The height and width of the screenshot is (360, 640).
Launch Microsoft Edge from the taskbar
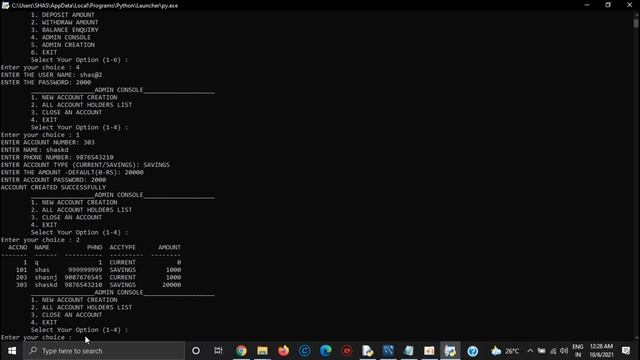326,351
